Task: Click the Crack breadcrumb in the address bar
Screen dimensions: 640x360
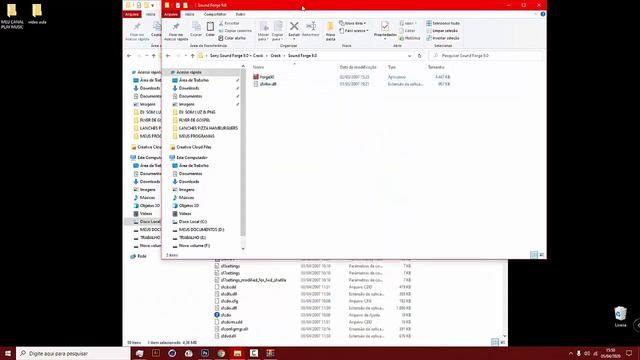Action: pyautogui.click(x=276, y=56)
